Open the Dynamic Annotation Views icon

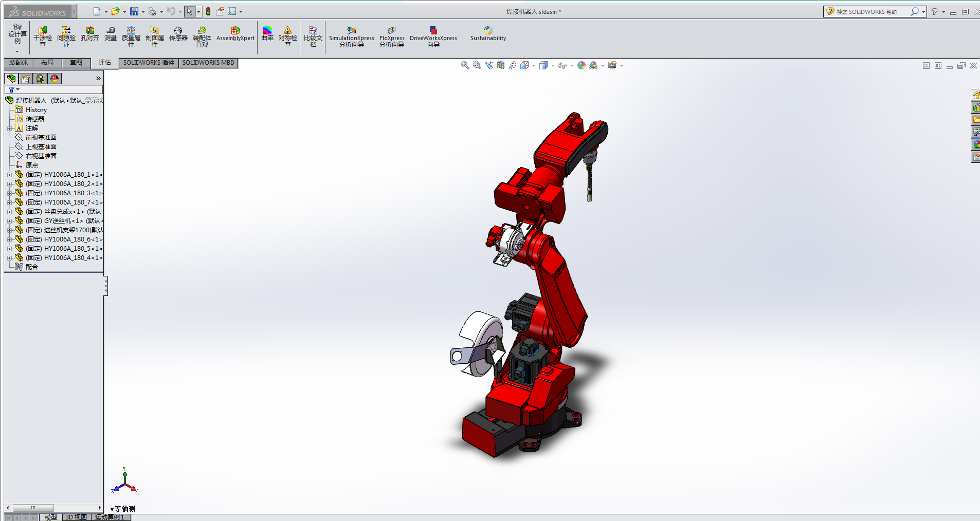pos(512,65)
